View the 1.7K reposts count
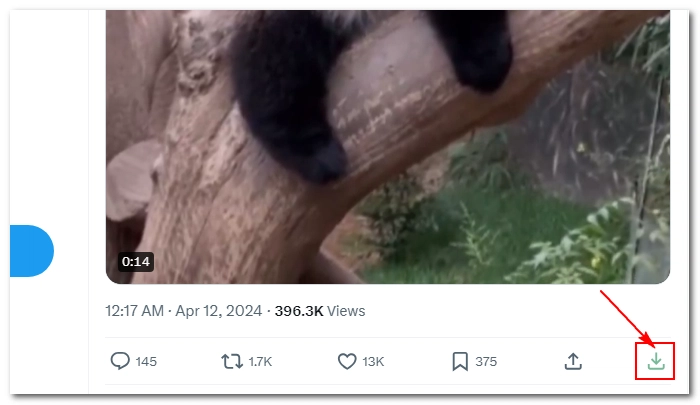 [260, 361]
